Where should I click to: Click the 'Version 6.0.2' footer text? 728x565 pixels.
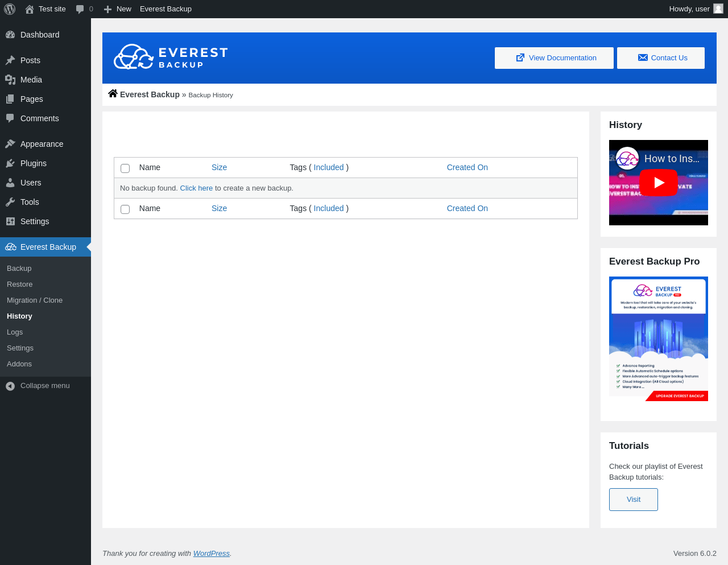[x=694, y=554]
